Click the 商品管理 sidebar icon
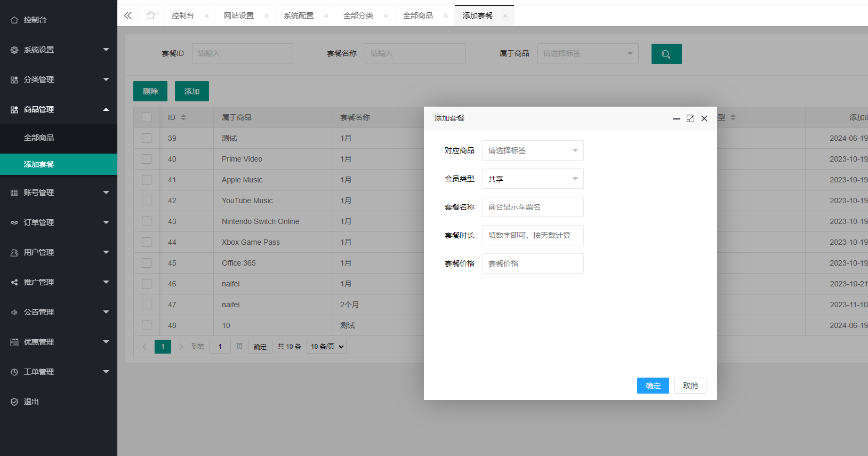The height and width of the screenshot is (456, 868). click(14, 109)
